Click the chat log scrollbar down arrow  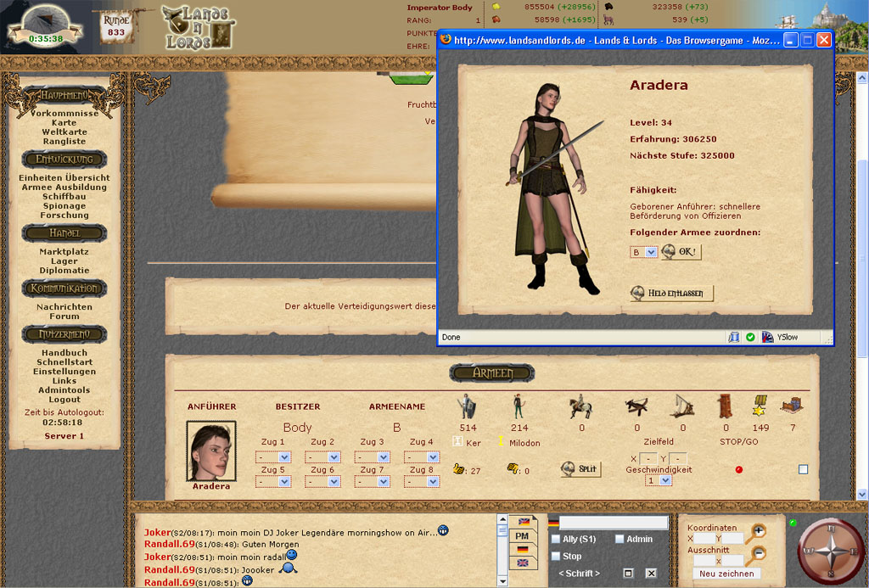pyautogui.click(x=502, y=581)
